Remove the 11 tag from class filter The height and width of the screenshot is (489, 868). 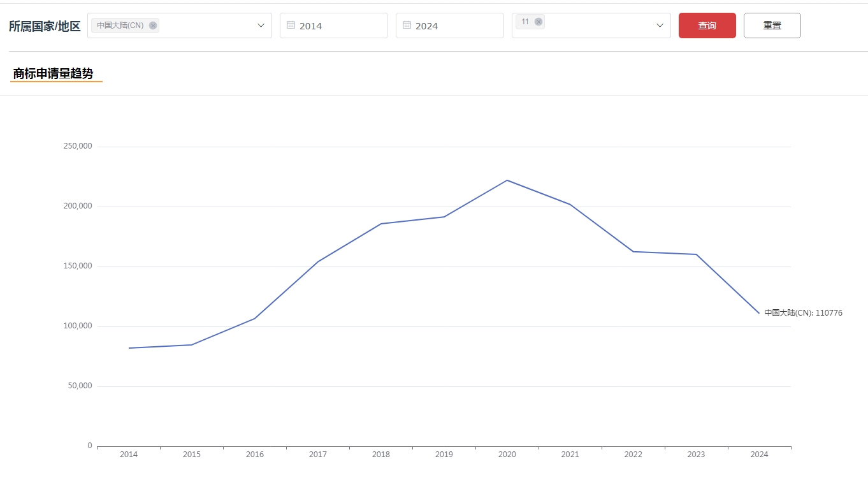pyautogui.click(x=539, y=22)
